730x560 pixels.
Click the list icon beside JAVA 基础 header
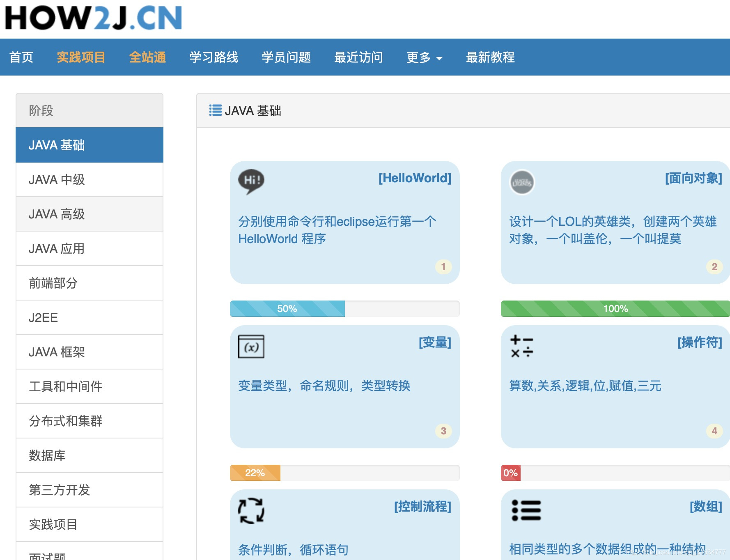click(x=215, y=110)
